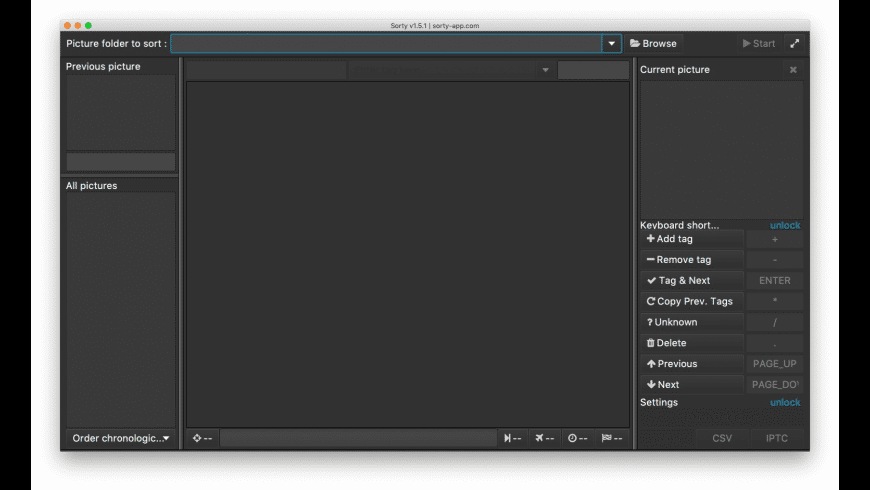Mark picture as Unknown
870x490 pixels.
click(x=692, y=322)
